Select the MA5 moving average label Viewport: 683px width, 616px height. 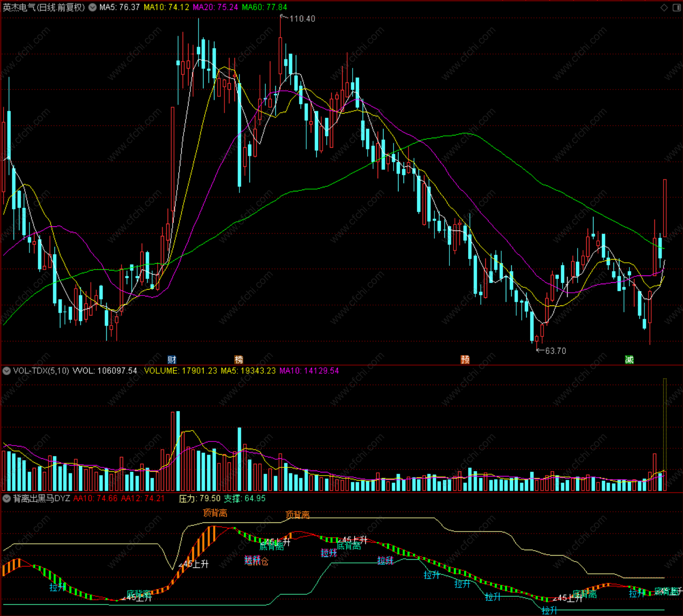(120, 7)
